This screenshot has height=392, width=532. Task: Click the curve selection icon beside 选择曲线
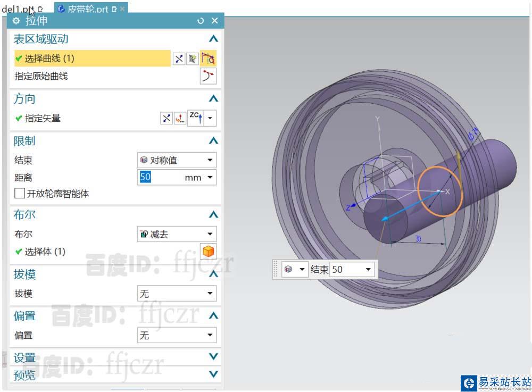[x=208, y=59]
